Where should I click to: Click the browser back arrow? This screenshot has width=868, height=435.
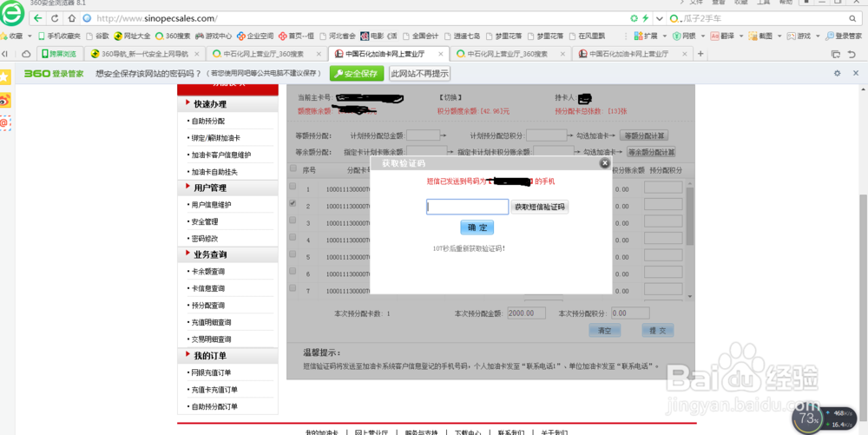(37, 18)
